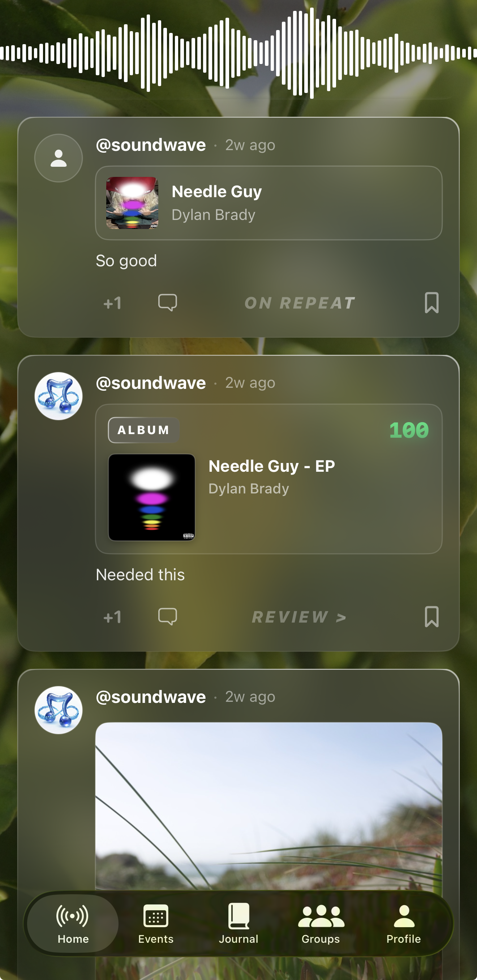The image size is (477, 980).
Task: Tap the placeholder avatar on first post
Action: (x=59, y=158)
